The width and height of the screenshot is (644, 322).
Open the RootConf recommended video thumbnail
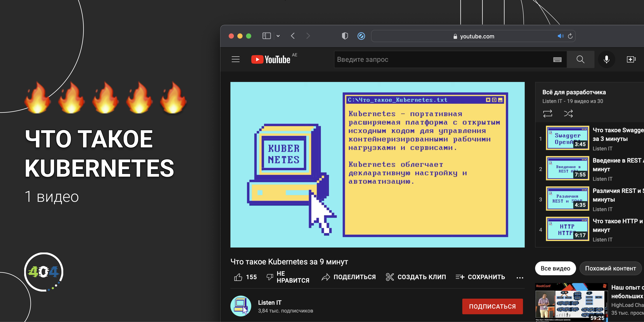pos(571,302)
